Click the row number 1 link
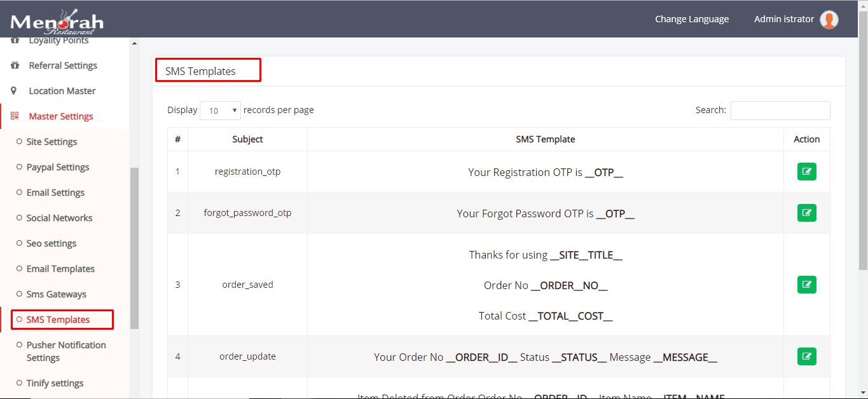868x399 pixels. click(x=177, y=171)
